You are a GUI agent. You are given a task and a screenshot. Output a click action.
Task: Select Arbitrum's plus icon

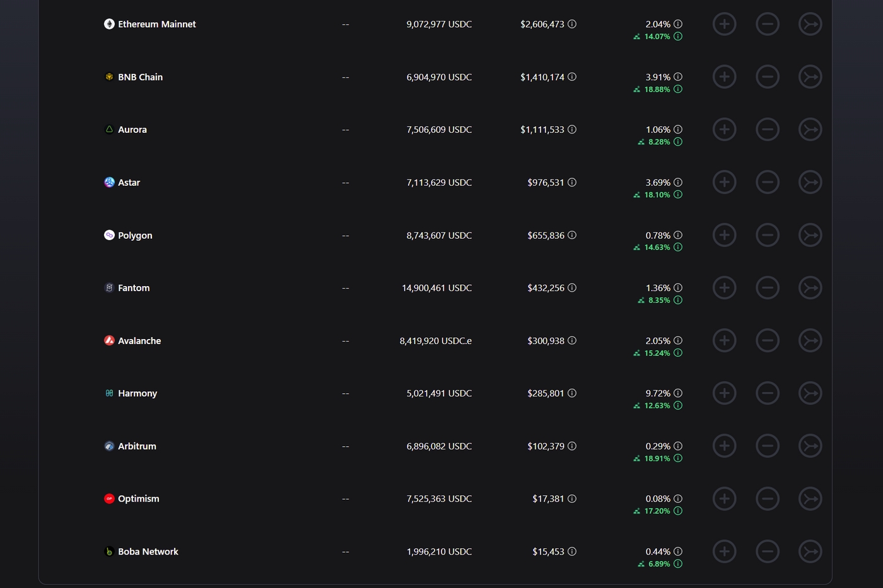point(724,446)
